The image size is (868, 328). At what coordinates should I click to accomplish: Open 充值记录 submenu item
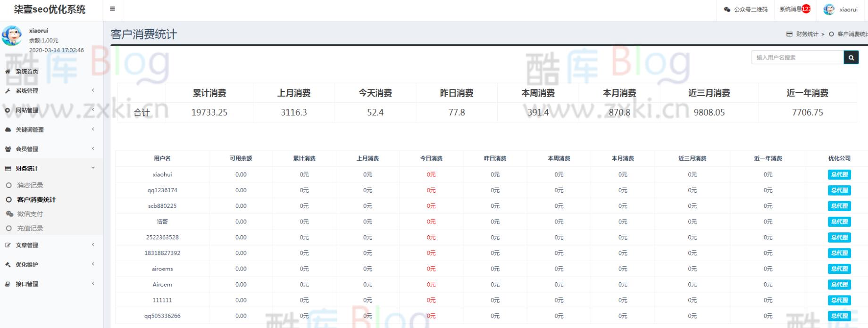tap(30, 228)
